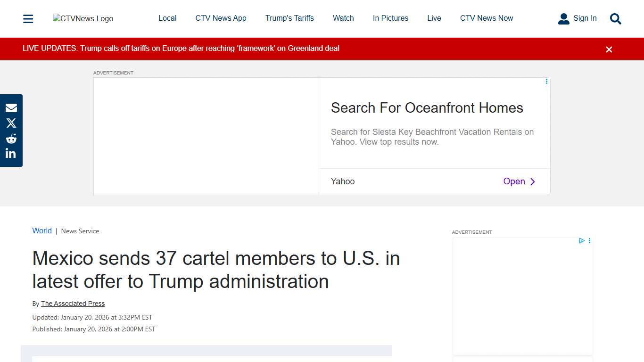Open The Associated Press author link
Image resolution: width=644 pixels, height=362 pixels.
tap(73, 304)
